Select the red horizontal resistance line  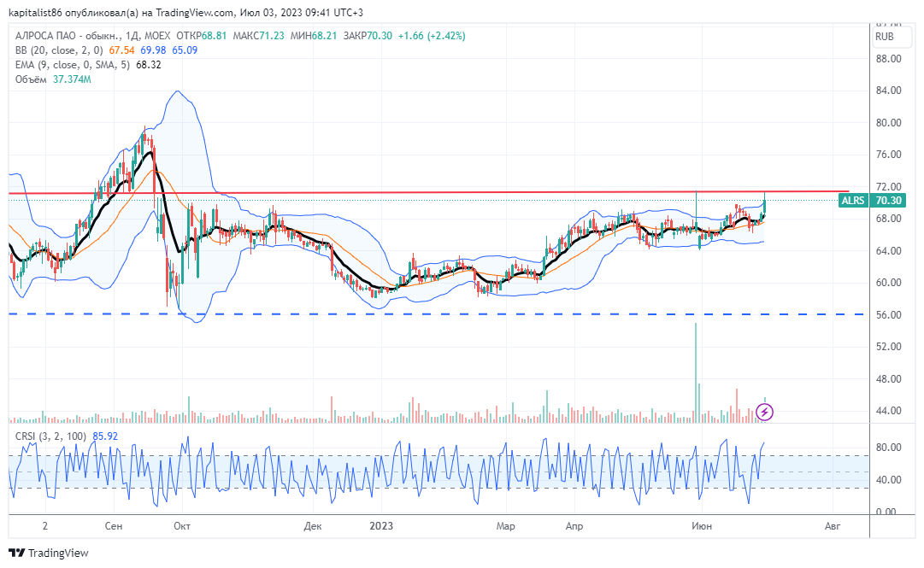point(429,192)
